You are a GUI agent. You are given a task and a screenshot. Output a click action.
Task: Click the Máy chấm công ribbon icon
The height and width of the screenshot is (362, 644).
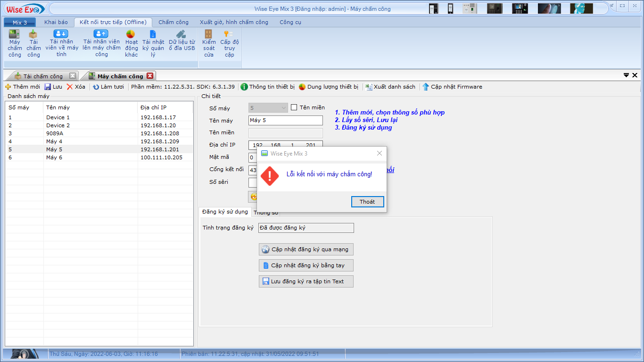click(x=15, y=34)
